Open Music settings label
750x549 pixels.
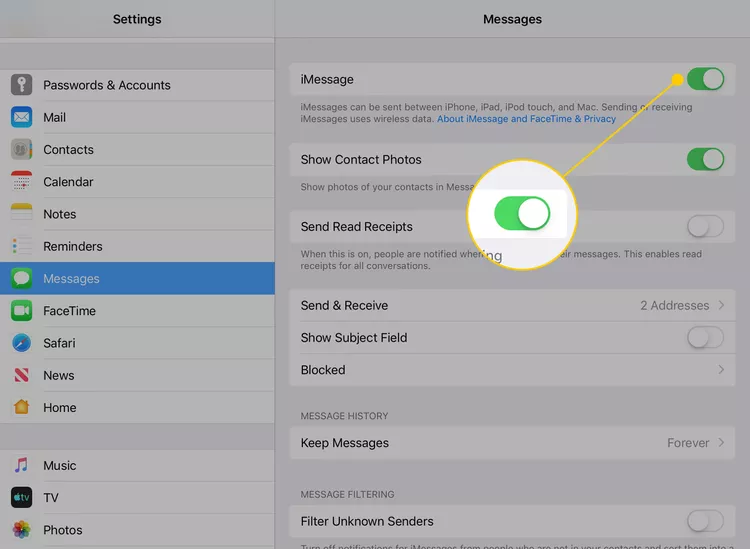pos(60,465)
